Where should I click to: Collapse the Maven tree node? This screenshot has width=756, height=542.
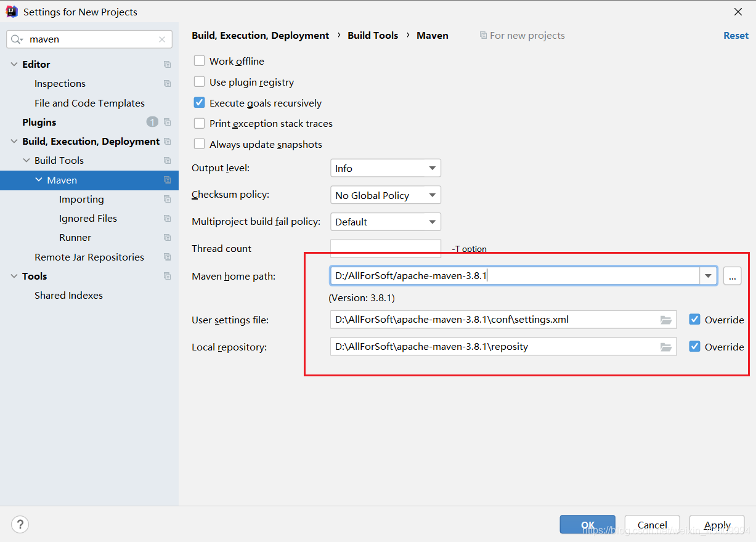(39, 180)
